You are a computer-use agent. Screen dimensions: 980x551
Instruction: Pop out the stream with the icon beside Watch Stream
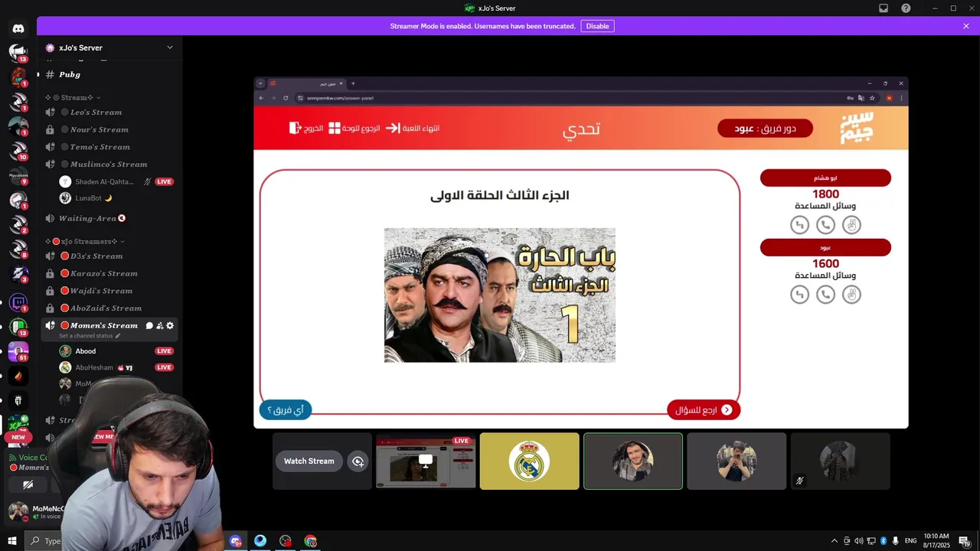coord(358,461)
